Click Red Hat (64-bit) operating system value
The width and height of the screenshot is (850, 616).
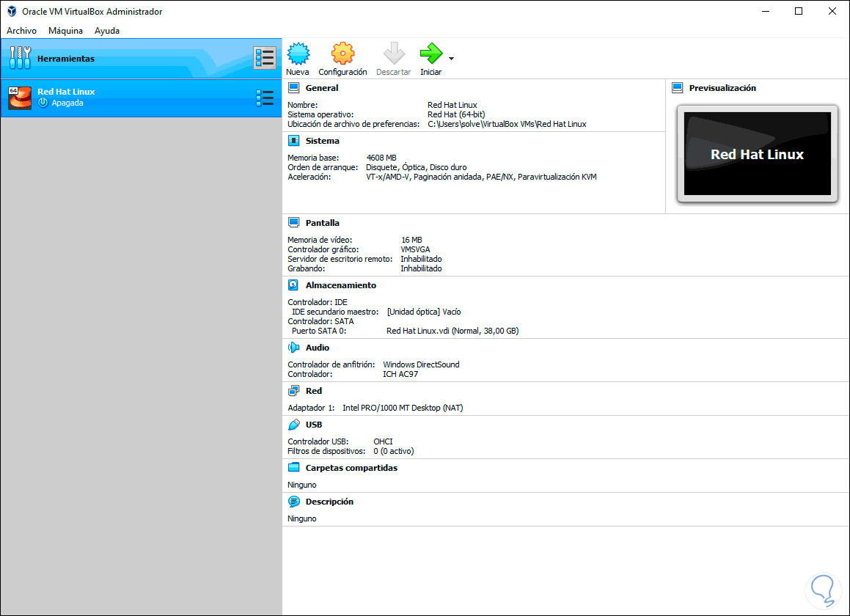(456, 114)
